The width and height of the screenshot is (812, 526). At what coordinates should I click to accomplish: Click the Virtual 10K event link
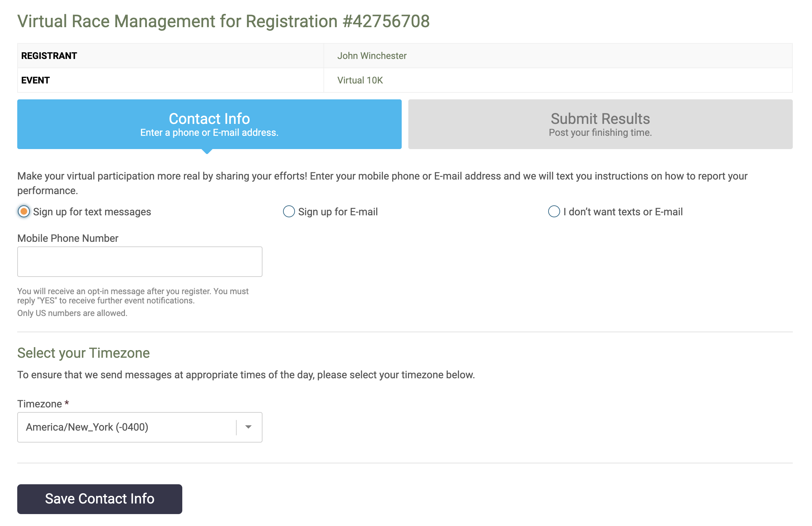[359, 80]
